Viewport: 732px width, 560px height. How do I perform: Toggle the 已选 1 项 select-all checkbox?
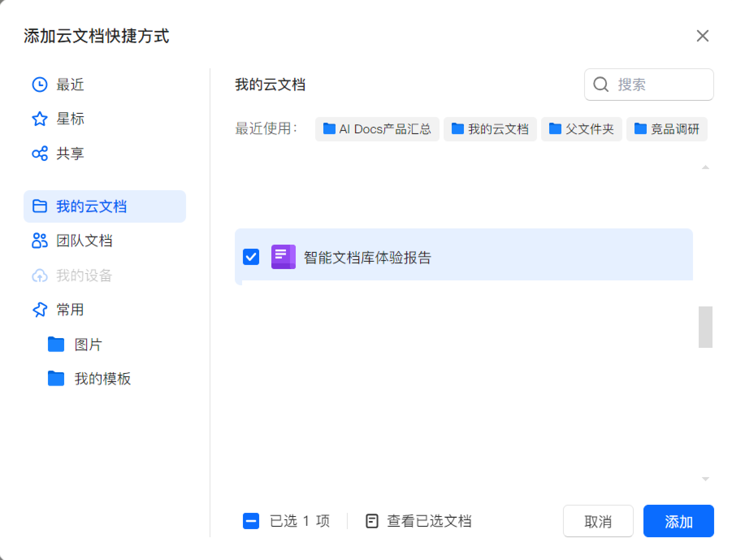click(x=251, y=521)
